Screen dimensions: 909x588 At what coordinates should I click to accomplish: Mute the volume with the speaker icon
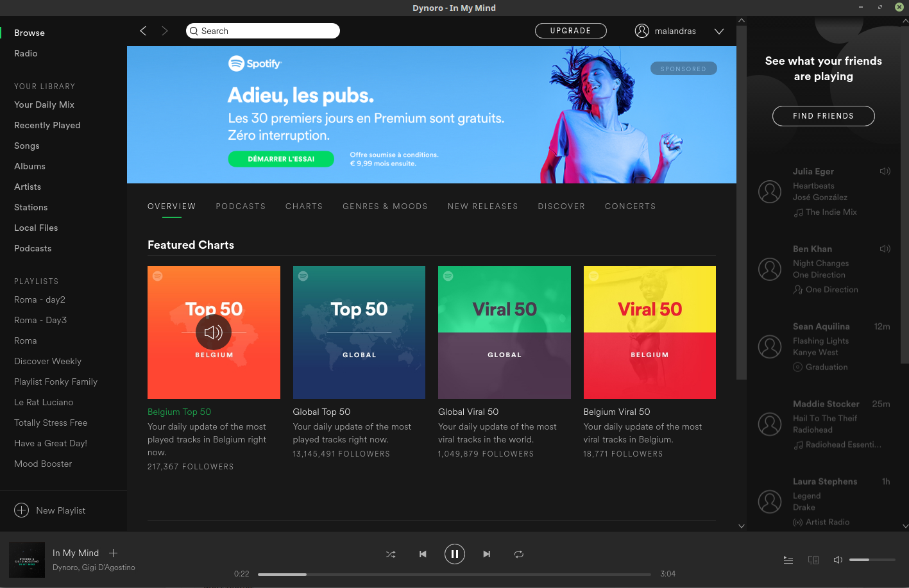(838, 560)
